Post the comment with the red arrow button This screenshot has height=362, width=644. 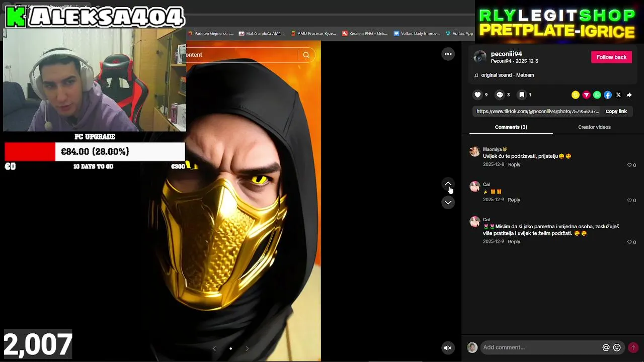(633, 347)
